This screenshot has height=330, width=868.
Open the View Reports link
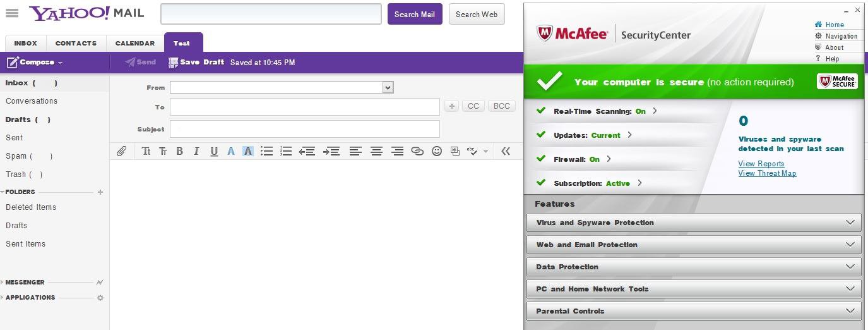(x=761, y=164)
